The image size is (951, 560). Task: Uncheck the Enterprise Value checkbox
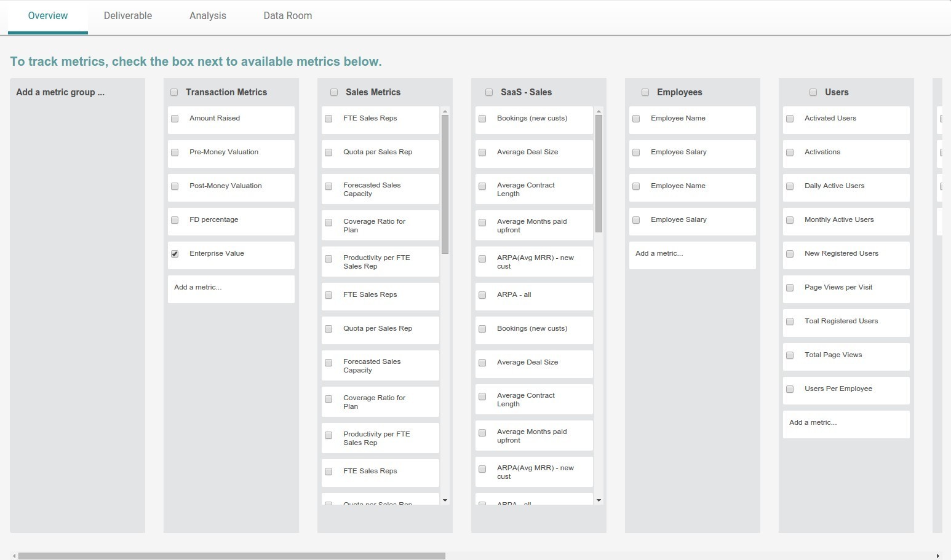pos(175,254)
